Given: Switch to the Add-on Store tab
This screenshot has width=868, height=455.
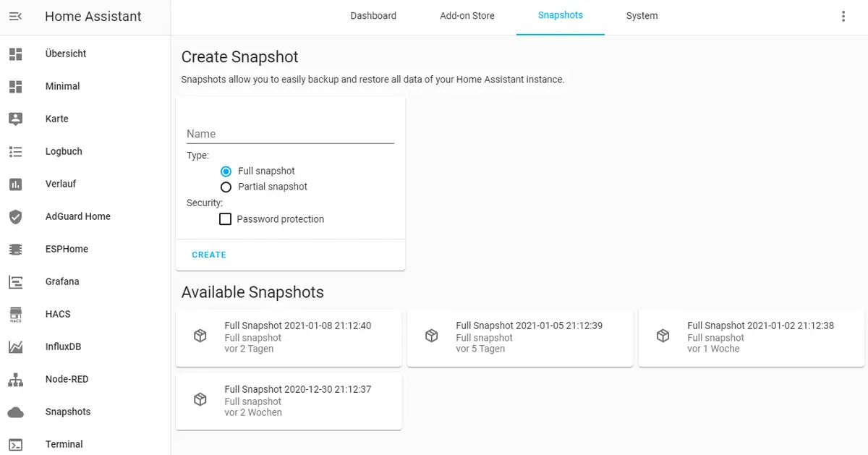Looking at the screenshot, I should 467,16.
